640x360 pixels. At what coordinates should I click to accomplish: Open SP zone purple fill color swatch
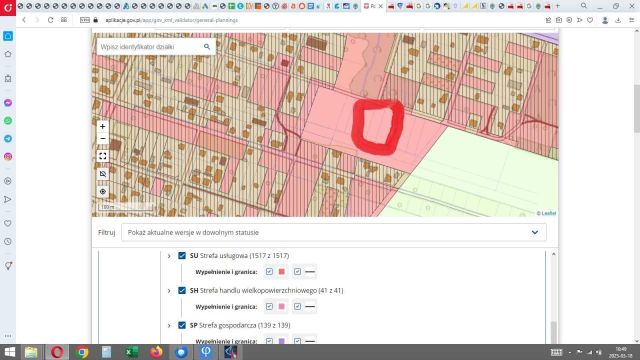click(282, 340)
